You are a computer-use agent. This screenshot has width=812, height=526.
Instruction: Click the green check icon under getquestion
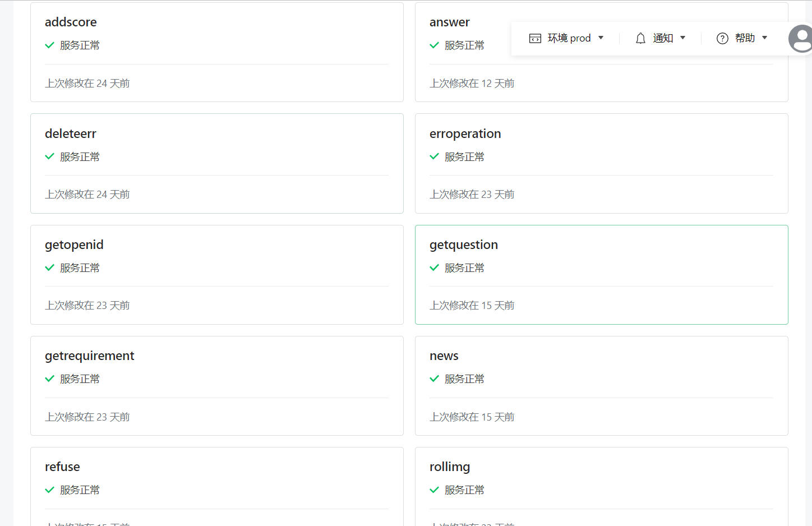(434, 267)
